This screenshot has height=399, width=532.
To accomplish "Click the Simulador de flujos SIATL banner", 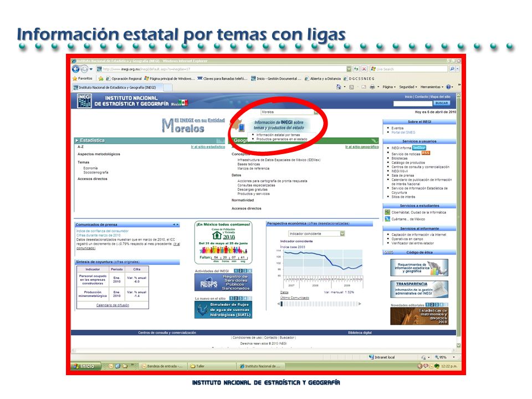I will point(223,310).
